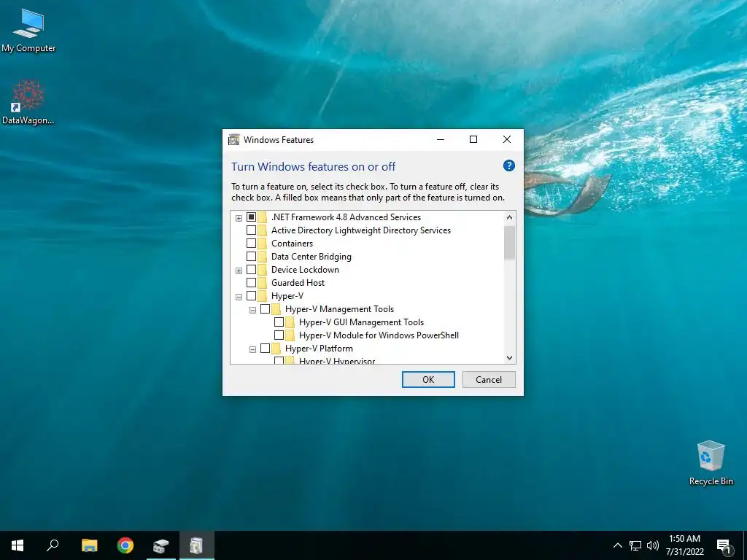Collapse Hyper-V Management Tools node
This screenshot has width=747, height=560.
252,310
